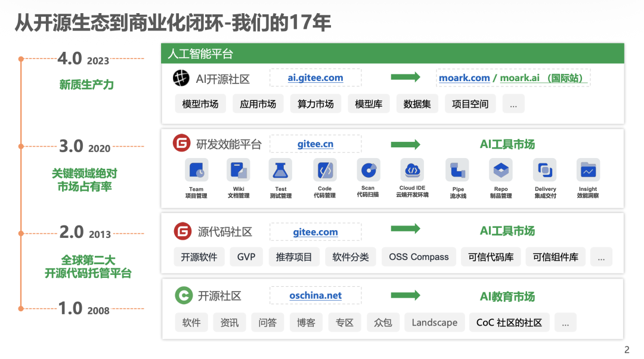Click the green arrow after gitee.cn
The image size is (644, 359).
pos(405,144)
